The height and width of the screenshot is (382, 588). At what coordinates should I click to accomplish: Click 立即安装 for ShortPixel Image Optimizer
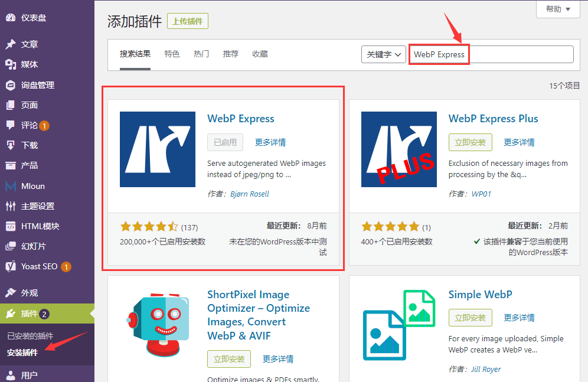[229, 359]
